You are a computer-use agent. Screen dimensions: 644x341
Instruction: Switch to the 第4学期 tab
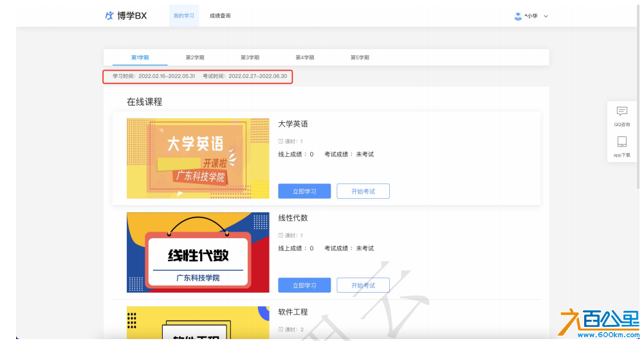click(x=305, y=57)
